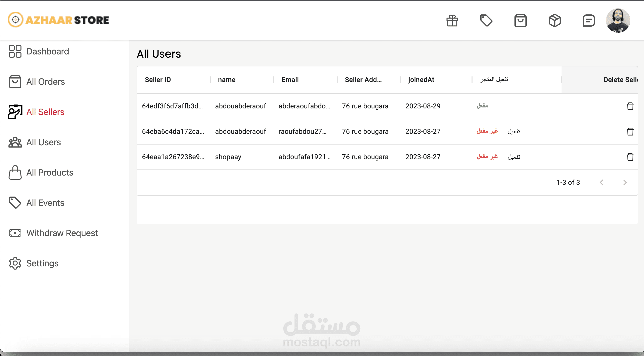644x356 pixels.
Task: Delete the shopaay seller with trash icon
Action: (x=630, y=157)
